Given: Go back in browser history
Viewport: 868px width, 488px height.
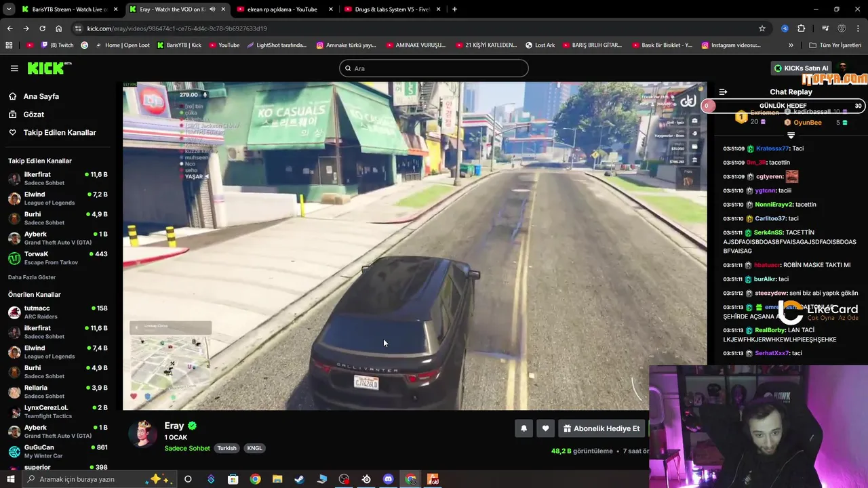Looking at the screenshot, I should click(9, 28).
